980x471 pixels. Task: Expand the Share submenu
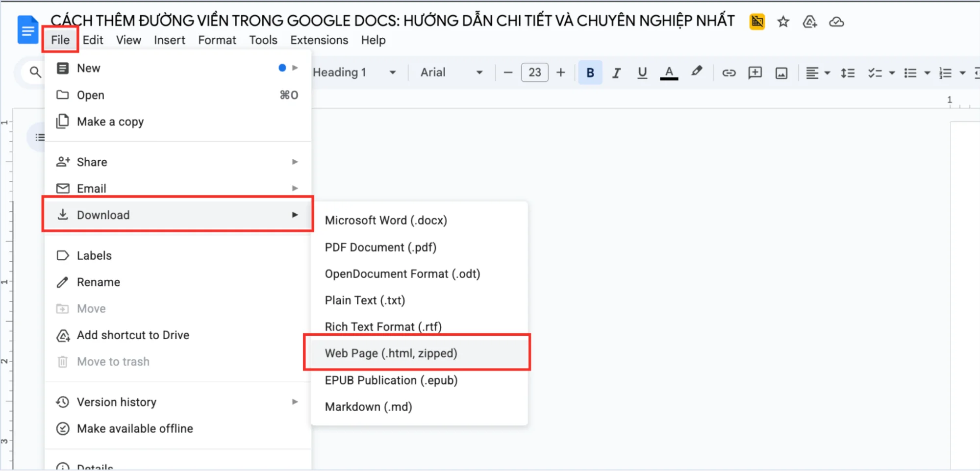click(x=177, y=162)
